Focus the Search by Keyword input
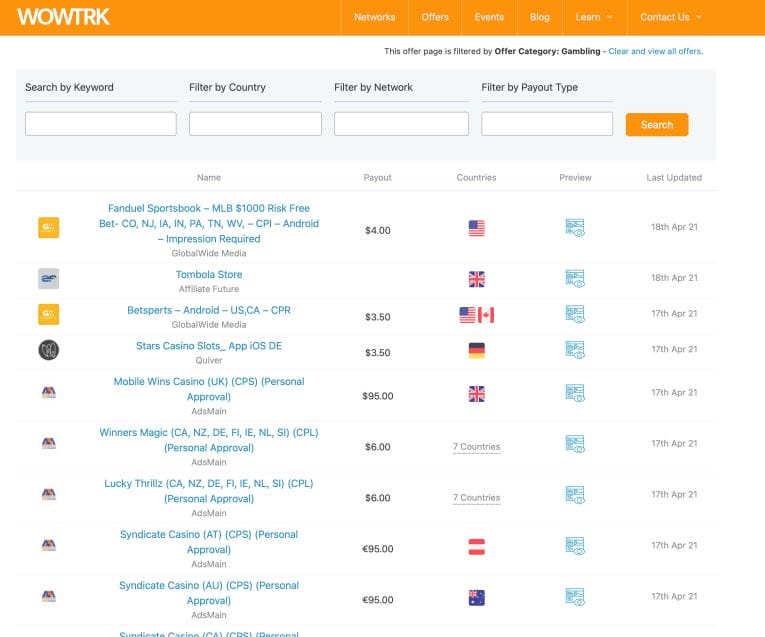The width and height of the screenshot is (765, 637). coord(101,124)
